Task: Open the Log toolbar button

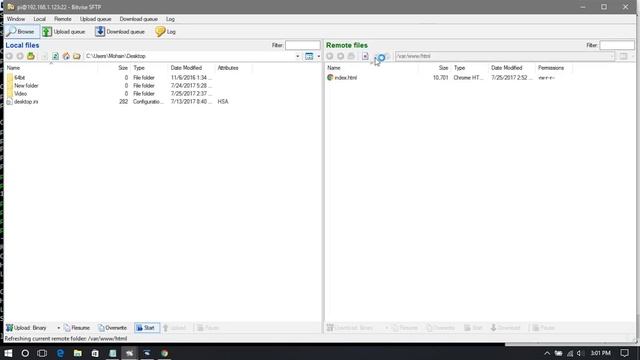Action: tap(165, 31)
